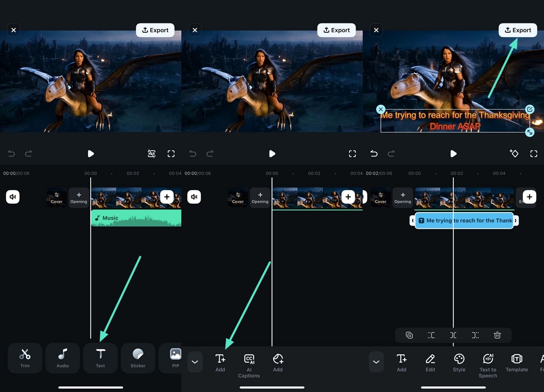Redo action in left screen
The height and width of the screenshot is (392, 544).
point(28,154)
